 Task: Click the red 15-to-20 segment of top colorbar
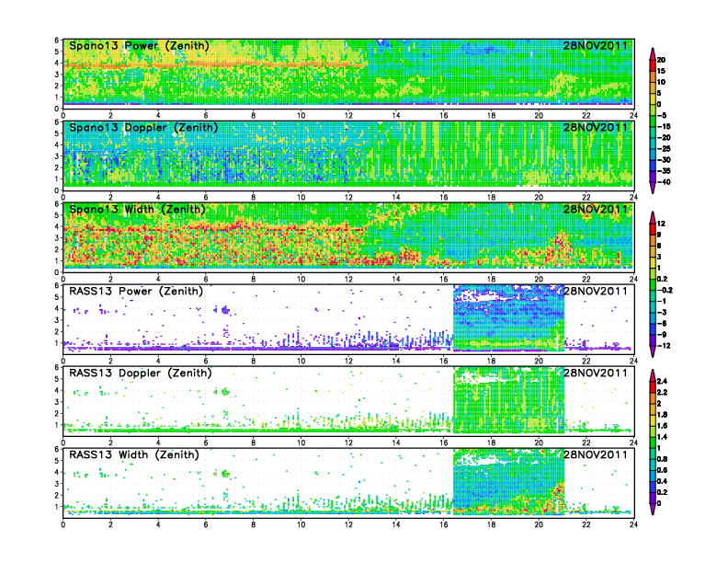coord(653,65)
